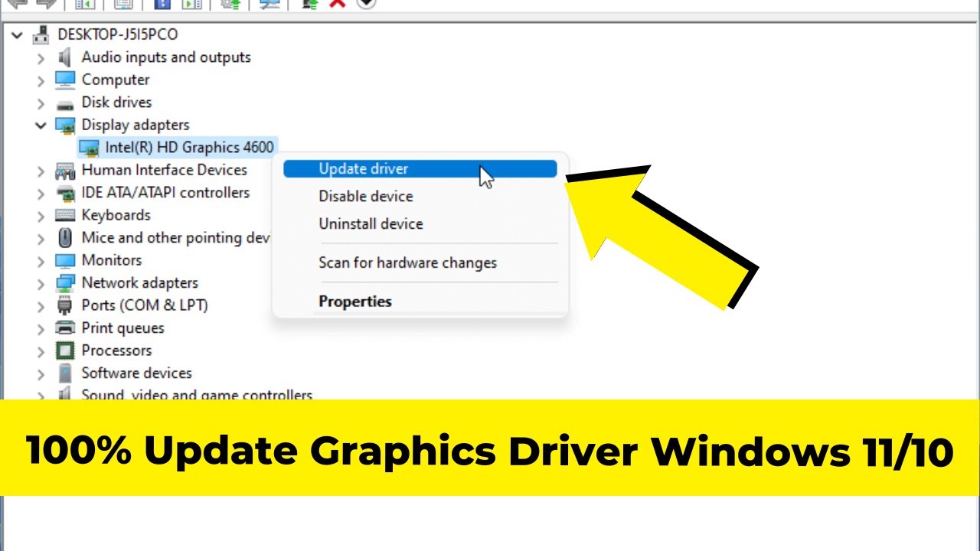Click the Monitors category icon

[x=65, y=260]
